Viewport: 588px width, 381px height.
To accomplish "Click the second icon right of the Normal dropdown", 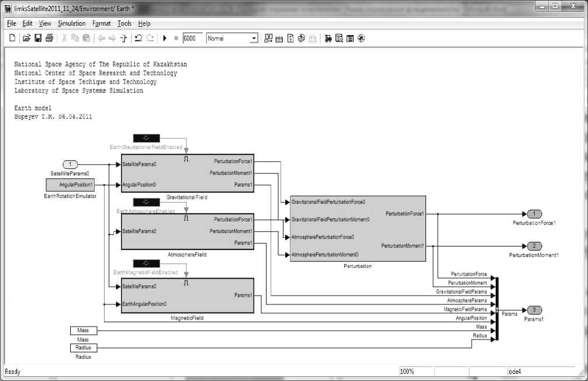I will [x=279, y=38].
